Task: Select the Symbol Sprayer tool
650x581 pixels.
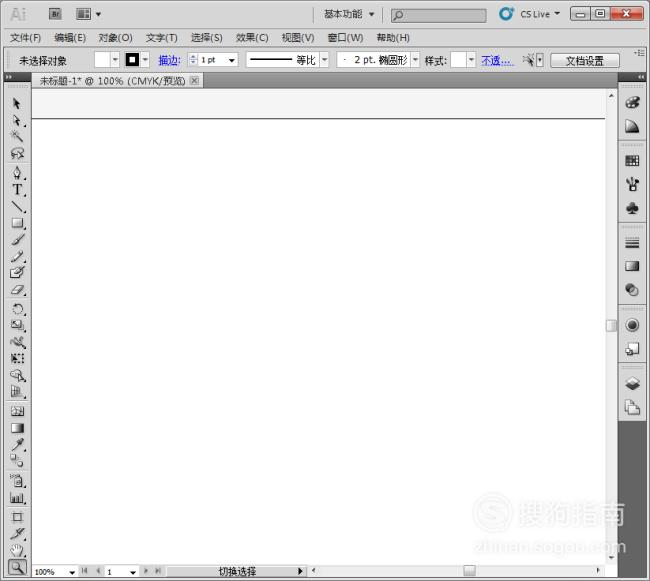Action: pos(17,481)
